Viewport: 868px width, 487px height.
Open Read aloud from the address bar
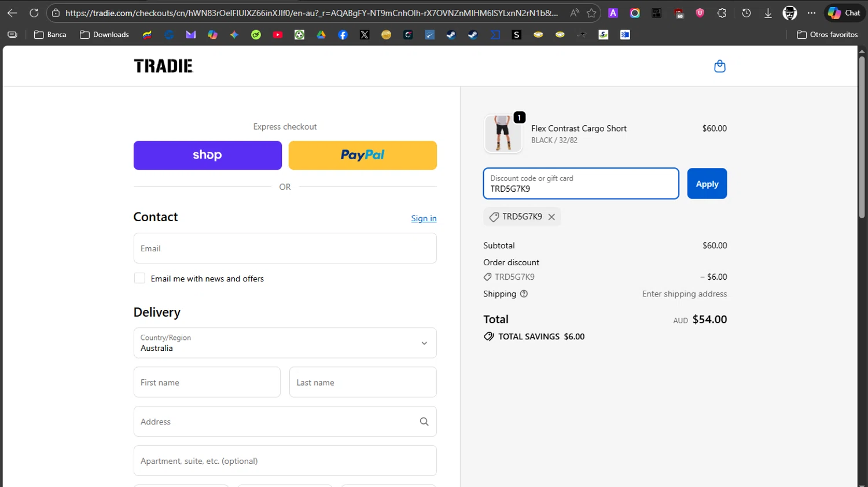(574, 13)
